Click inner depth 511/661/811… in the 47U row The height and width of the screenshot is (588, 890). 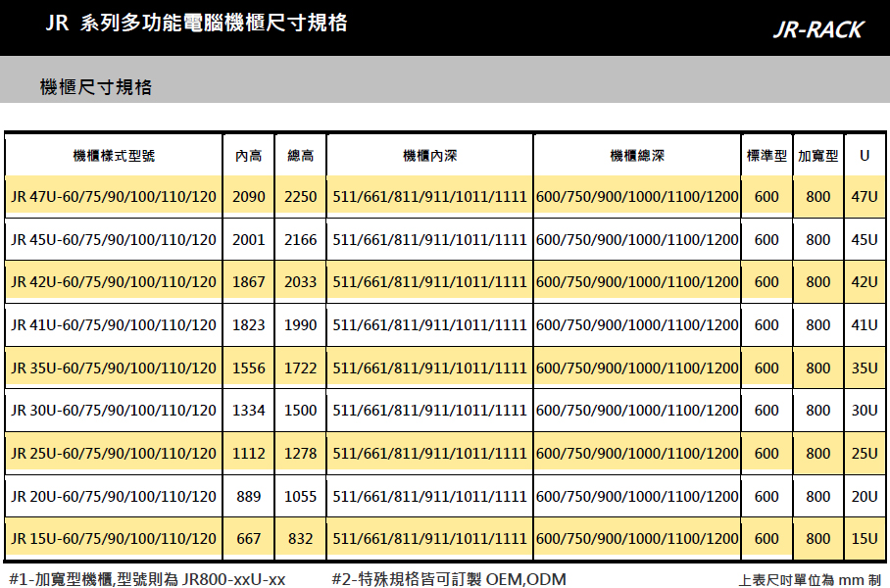pos(429,197)
